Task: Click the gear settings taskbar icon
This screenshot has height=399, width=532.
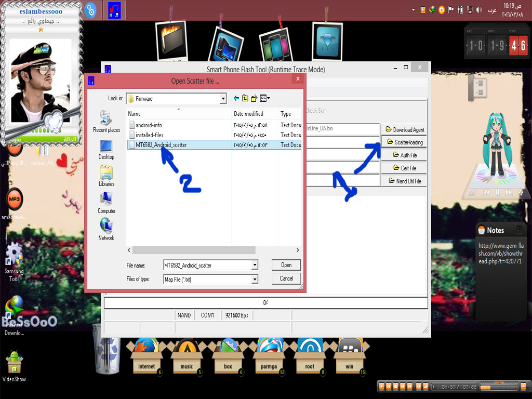Action: point(90,10)
